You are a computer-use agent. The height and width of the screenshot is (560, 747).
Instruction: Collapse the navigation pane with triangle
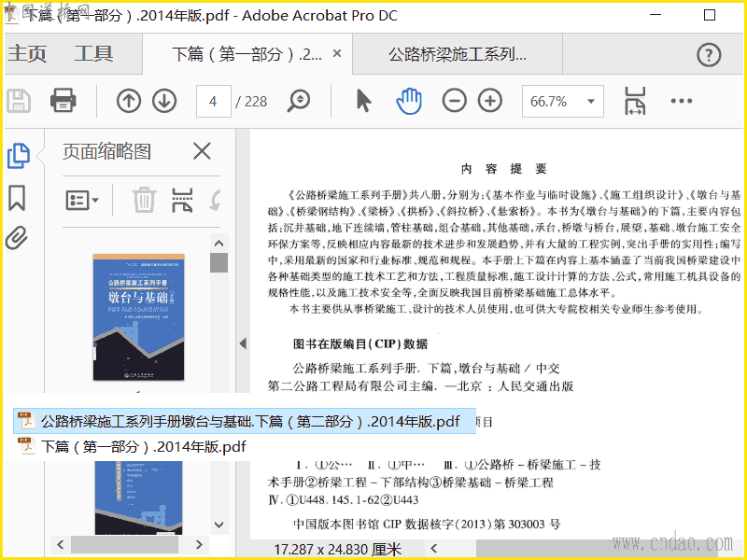click(x=243, y=343)
